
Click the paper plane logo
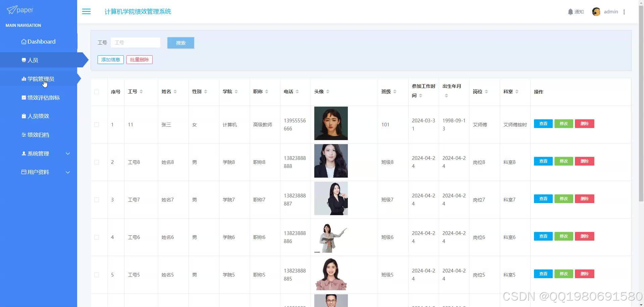pos(11,10)
